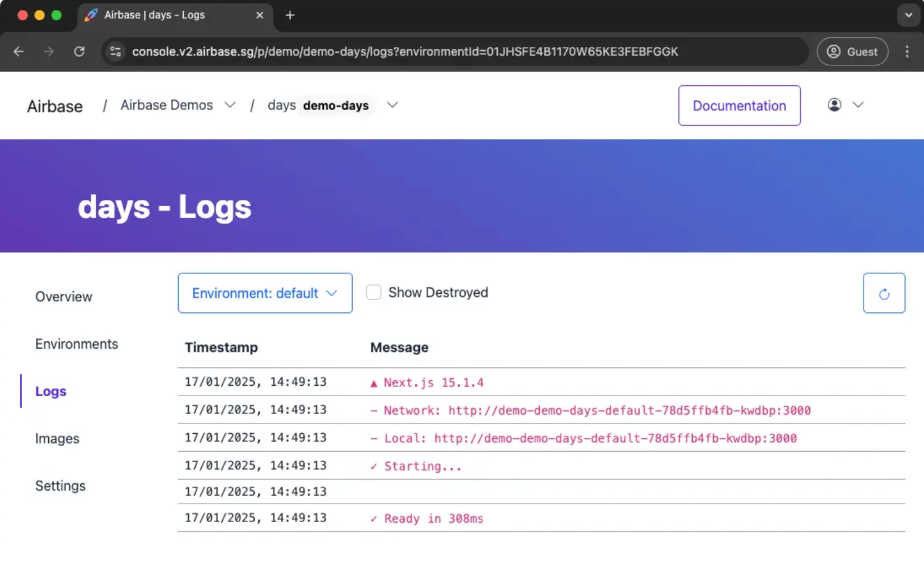Image resolution: width=924 pixels, height=569 pixels.
Task: Expand the Airbase Demos breadcrumb dropdown
Action: pos(229,105)
